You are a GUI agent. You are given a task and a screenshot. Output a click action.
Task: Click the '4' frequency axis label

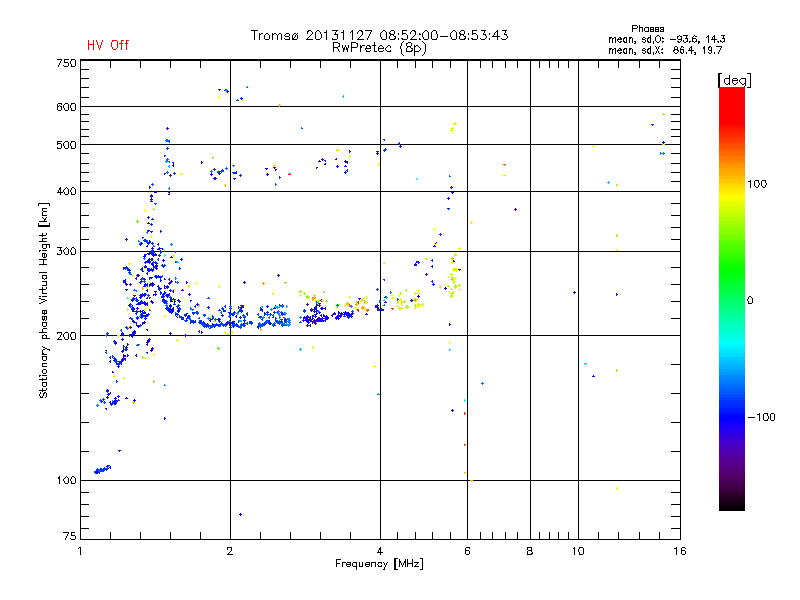(x=380, y=551)
